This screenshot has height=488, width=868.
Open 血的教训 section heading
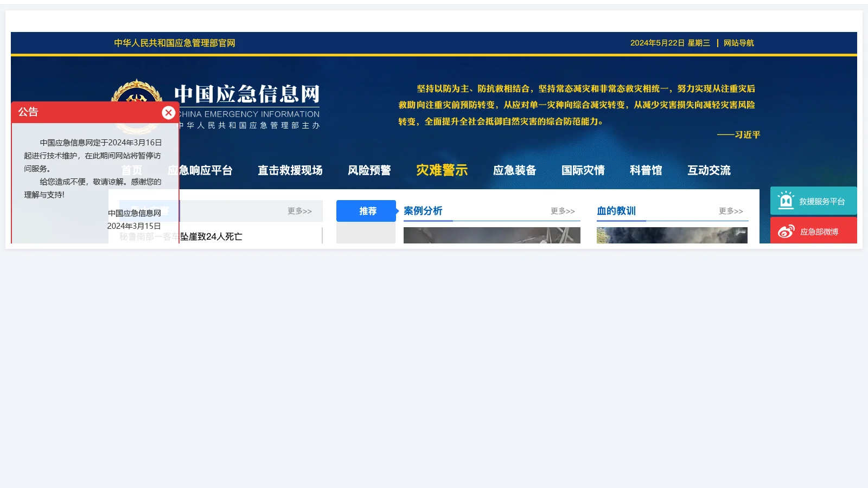coord(616,211)
